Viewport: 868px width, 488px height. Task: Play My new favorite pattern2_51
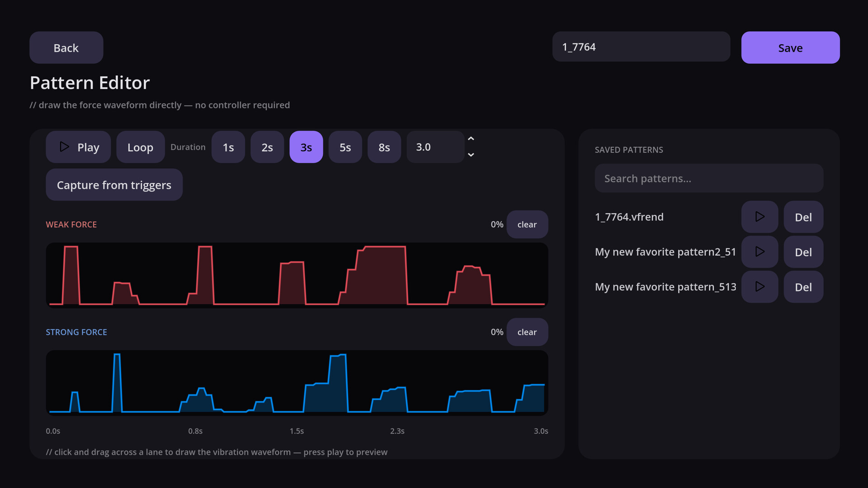(x=759, y=252)
